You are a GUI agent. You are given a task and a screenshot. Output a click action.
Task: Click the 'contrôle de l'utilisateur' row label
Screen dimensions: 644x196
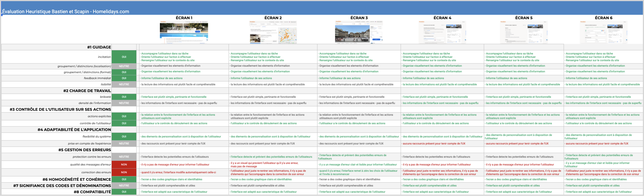pyautogui.click(x=95, y=123)
